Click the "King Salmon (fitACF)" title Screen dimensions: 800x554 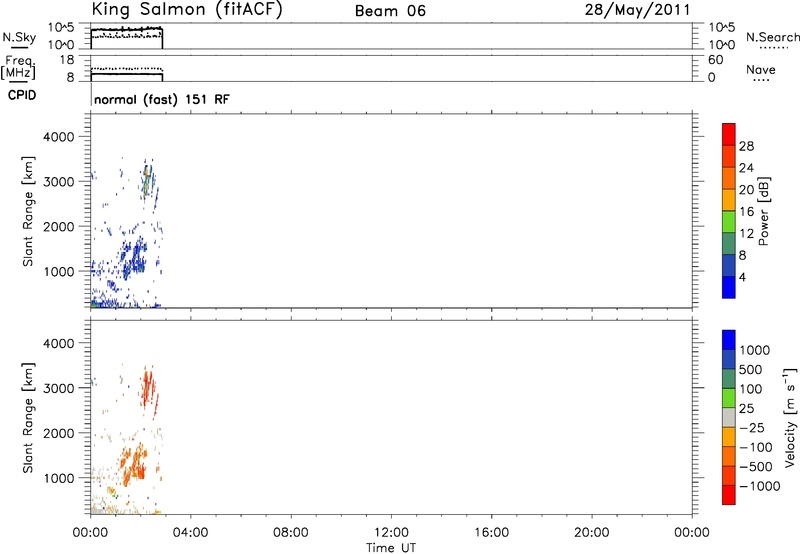(x=187, y=9)
